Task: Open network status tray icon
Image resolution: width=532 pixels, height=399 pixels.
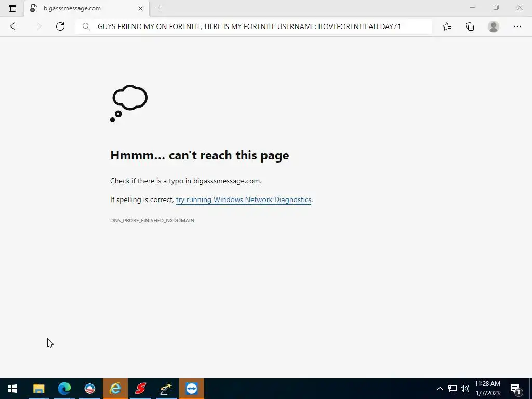Action: pos(453,389)
